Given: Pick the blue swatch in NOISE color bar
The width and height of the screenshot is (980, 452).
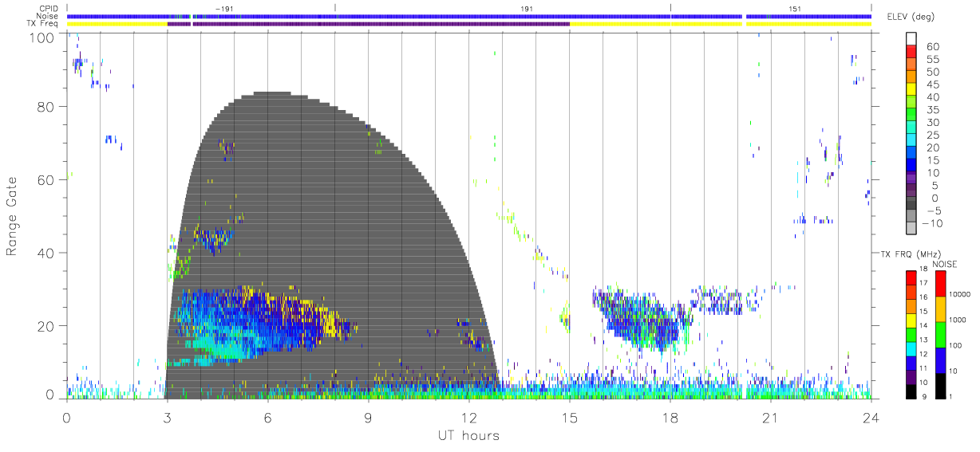Looking at the screenshot, I should tap(942, 360).
